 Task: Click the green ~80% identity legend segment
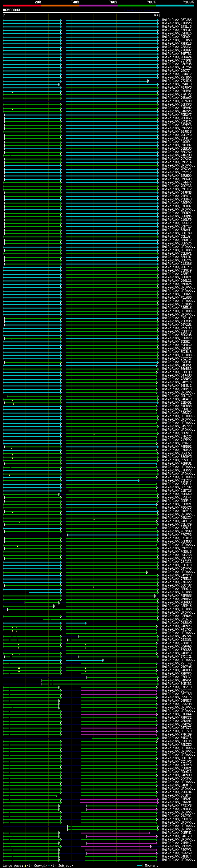pos(137,6)
